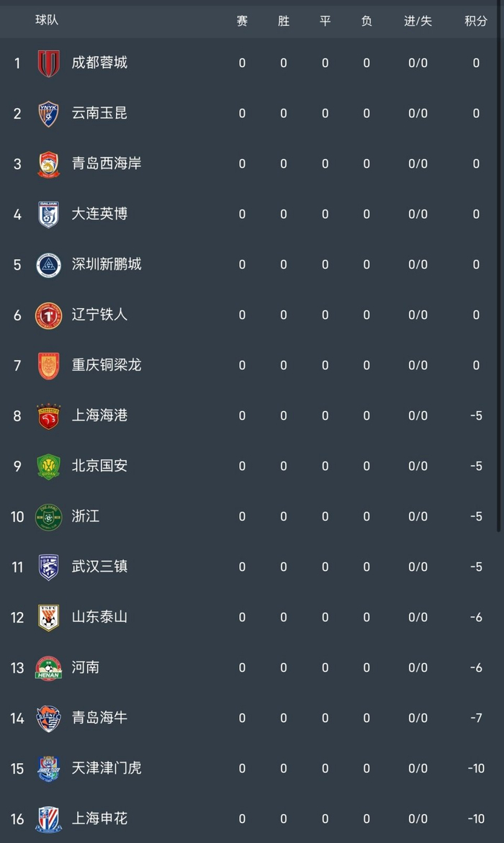Screen dimensions: 504x843
Task: Click the 河南 HENAN logo
Action: [48, 668]
